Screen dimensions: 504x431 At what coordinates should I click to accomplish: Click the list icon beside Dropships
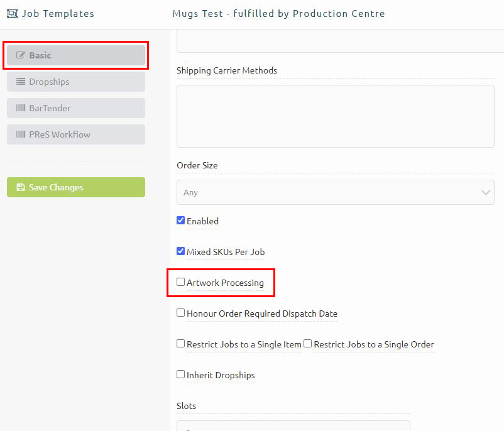21,82
